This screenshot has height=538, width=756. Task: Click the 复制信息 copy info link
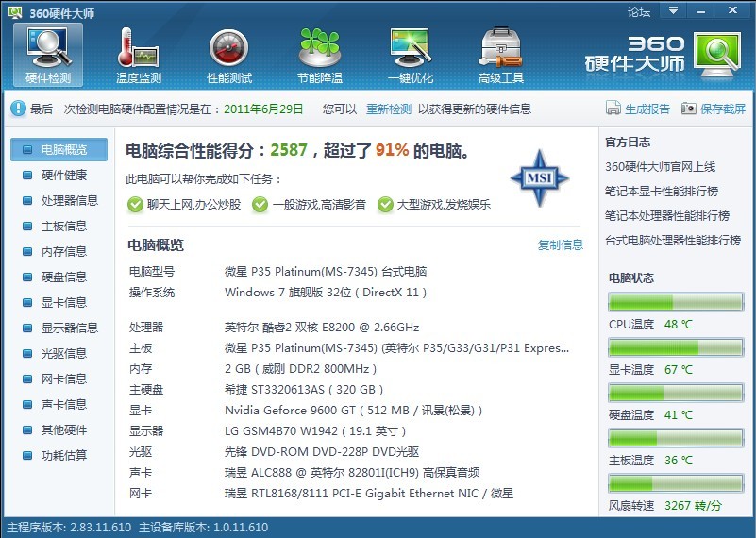click(x=561, y=244)
